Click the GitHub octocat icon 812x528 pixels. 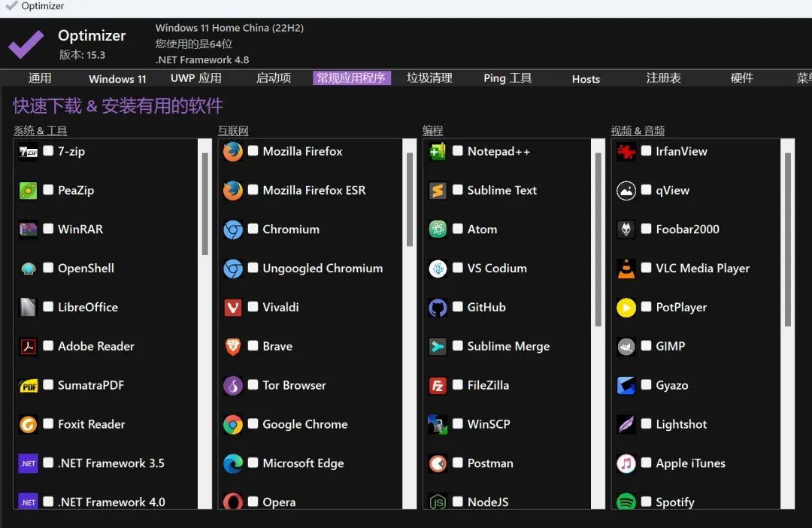point(438,308)
